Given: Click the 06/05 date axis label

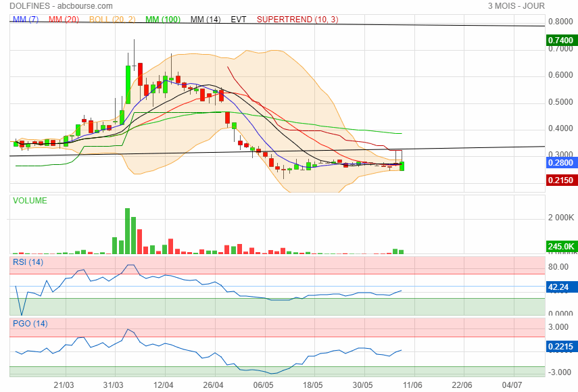Looking at the screenshot, I should pyautogui.click(x=263, y=385).
